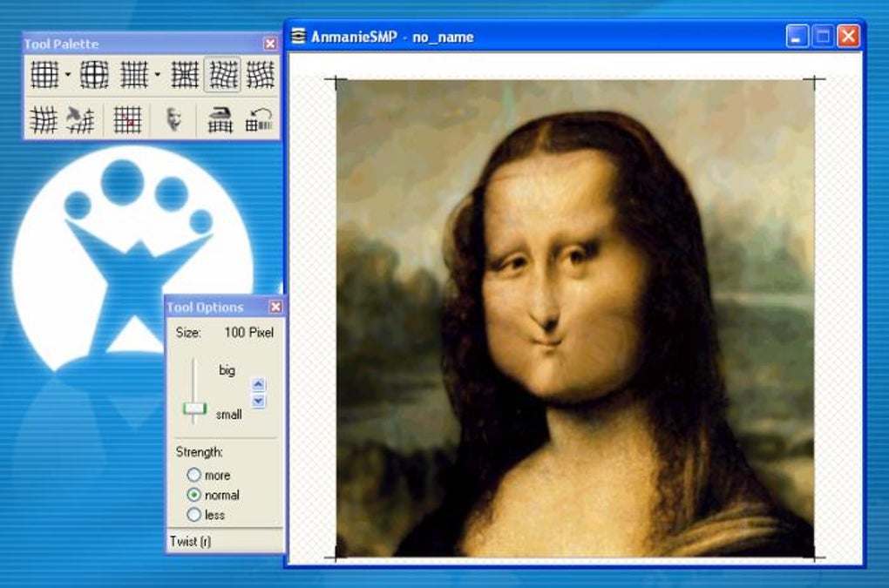889x588 pixels.
Task: Select the bulge sphere grid tool
Action: tap(94, 74)
